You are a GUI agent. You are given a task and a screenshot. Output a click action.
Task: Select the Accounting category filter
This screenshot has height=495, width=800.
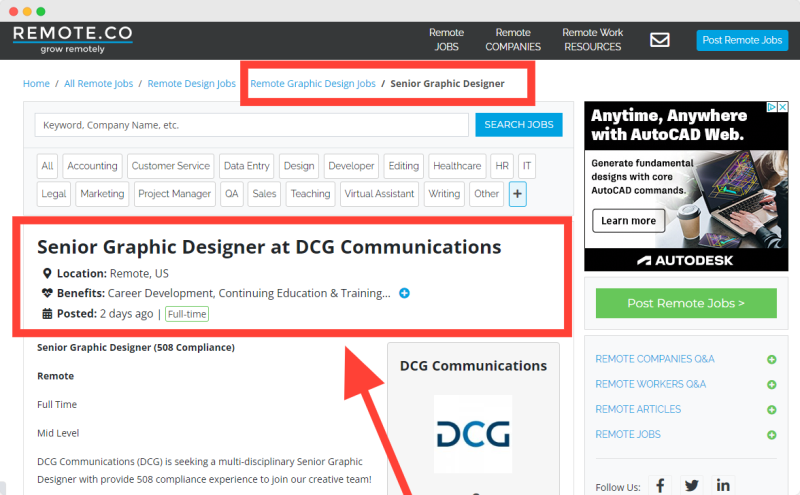(x=92, y=166)
